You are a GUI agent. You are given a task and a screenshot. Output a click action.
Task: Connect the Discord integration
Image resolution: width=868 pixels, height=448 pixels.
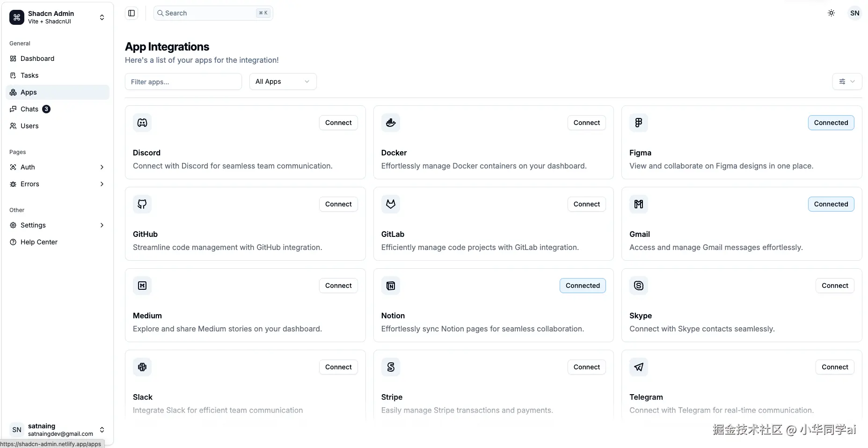click(x=338, y=123)
